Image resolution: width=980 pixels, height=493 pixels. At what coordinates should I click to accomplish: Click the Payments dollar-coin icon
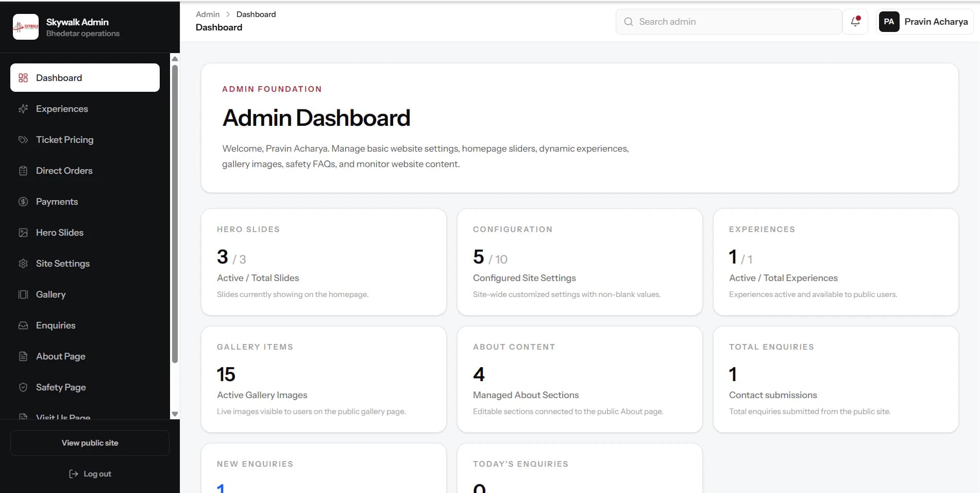click(23, 202)
